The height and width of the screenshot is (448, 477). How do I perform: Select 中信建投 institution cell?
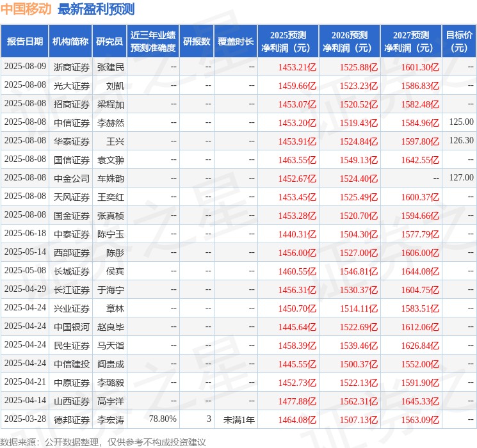tap(72, 364)
